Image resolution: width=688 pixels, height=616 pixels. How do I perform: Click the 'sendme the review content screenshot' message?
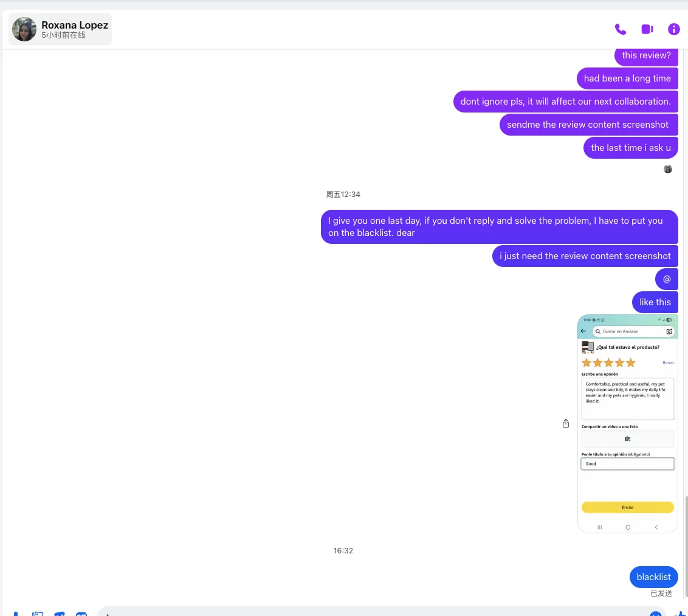588,125
